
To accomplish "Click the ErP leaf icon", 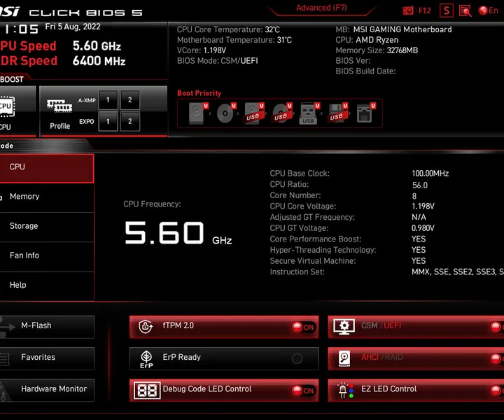I will click(146, 358).
